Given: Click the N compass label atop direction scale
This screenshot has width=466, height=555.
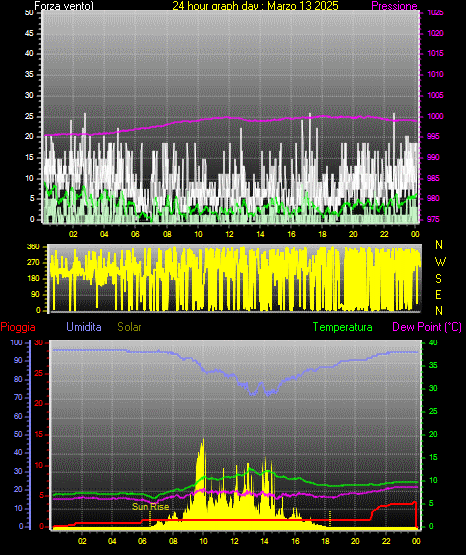Looking at the screenshot, I should [439, 245].
